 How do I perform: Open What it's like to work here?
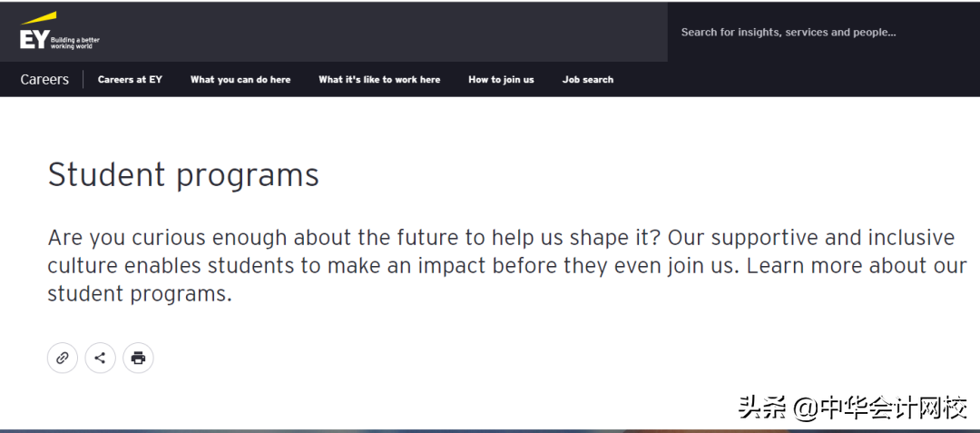[x=379, y=80]
